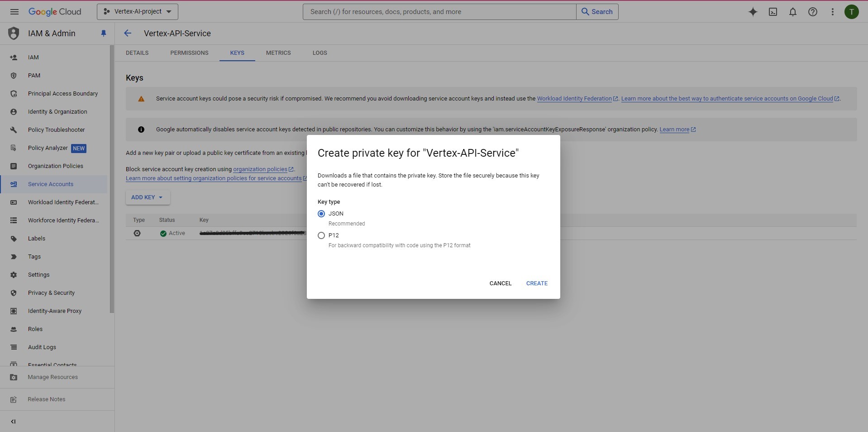
Task: Click the Roles icon in sidebar
Action: pos(14,329)
